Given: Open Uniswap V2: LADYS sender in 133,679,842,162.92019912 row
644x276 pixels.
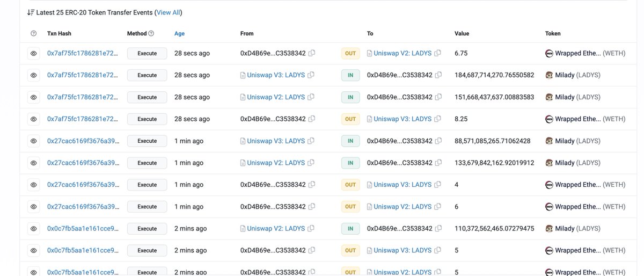Looking at the screenshot, I should (x=276, y=163).
